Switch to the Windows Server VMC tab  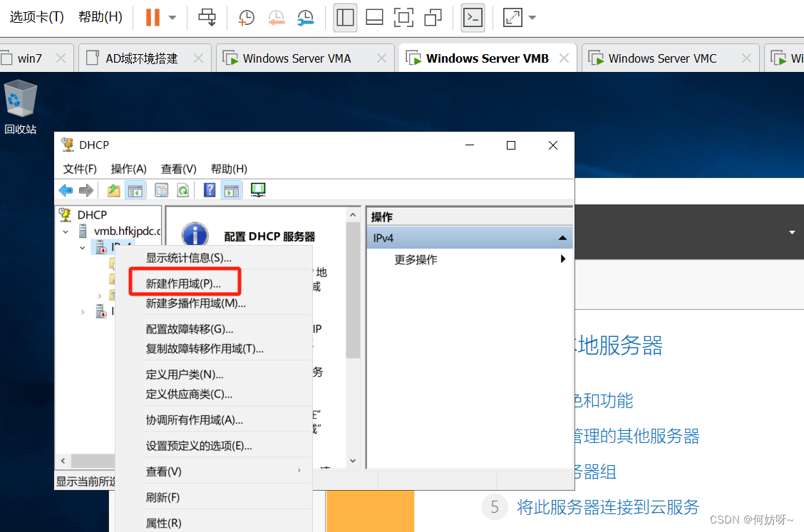pos(662,58)
